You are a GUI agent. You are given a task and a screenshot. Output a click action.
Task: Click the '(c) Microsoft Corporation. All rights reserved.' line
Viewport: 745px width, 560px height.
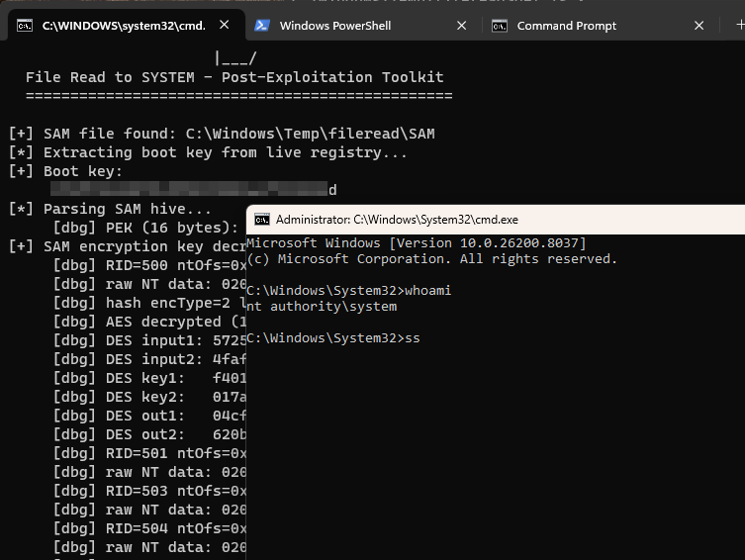click(x=432, y=259)
